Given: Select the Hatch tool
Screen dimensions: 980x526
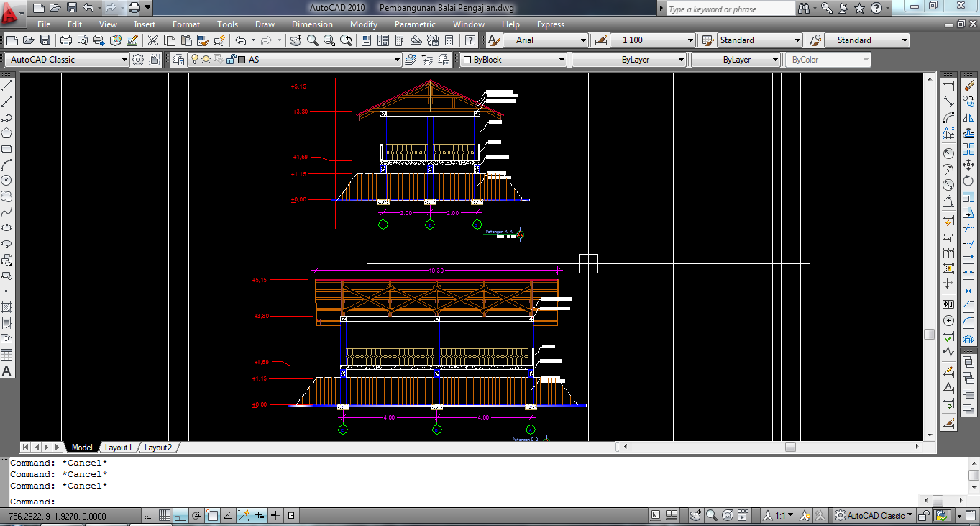Looking at the screenshot, I should (6, 307).
